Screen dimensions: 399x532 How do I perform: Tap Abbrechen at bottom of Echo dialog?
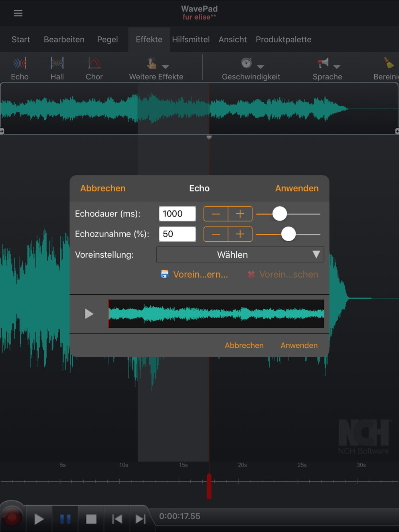pyautogui.click(x=244, y=345)
